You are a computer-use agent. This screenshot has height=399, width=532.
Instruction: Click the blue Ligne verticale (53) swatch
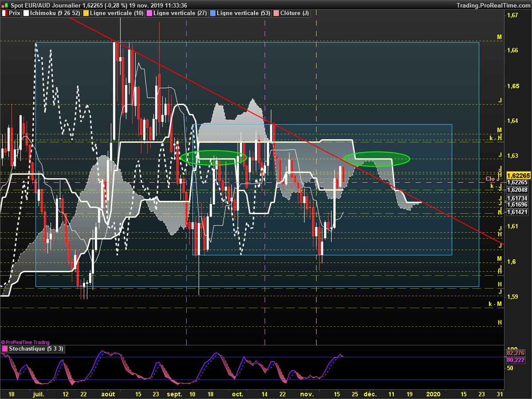pyautogui.click(x=212, y=13)
